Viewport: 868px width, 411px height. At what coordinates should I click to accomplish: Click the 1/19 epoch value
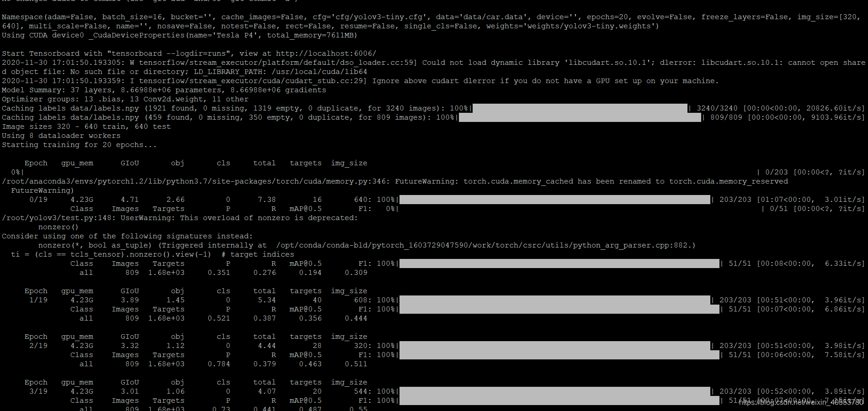pyautogui.click(x=38, y=300)
